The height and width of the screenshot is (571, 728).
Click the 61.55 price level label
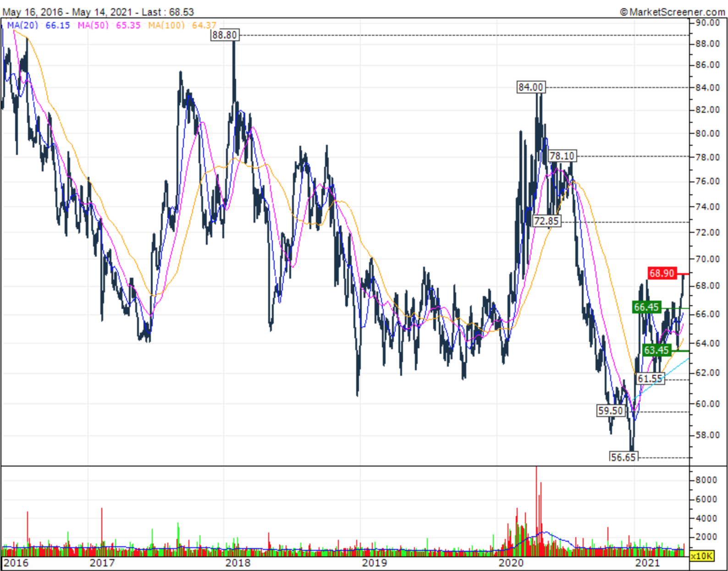[x=651, y=379]
